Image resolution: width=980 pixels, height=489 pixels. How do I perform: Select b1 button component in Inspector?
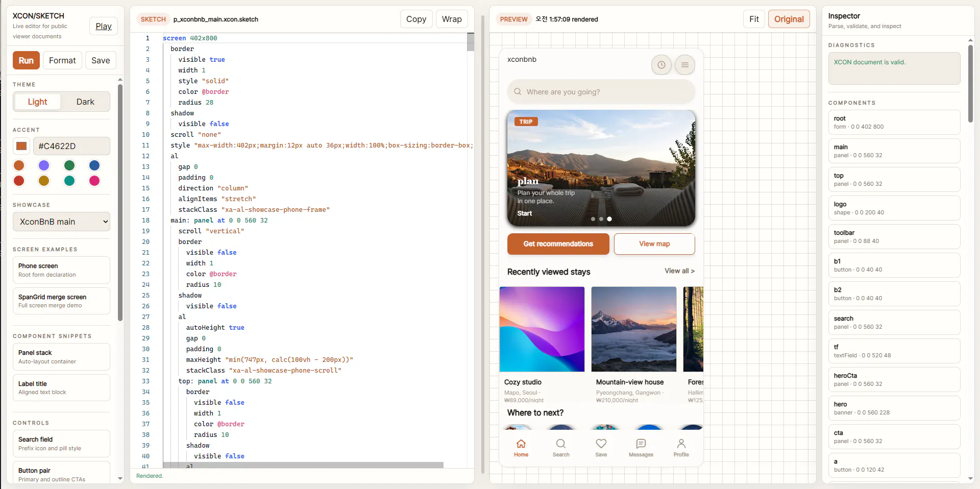pos(894,265)
